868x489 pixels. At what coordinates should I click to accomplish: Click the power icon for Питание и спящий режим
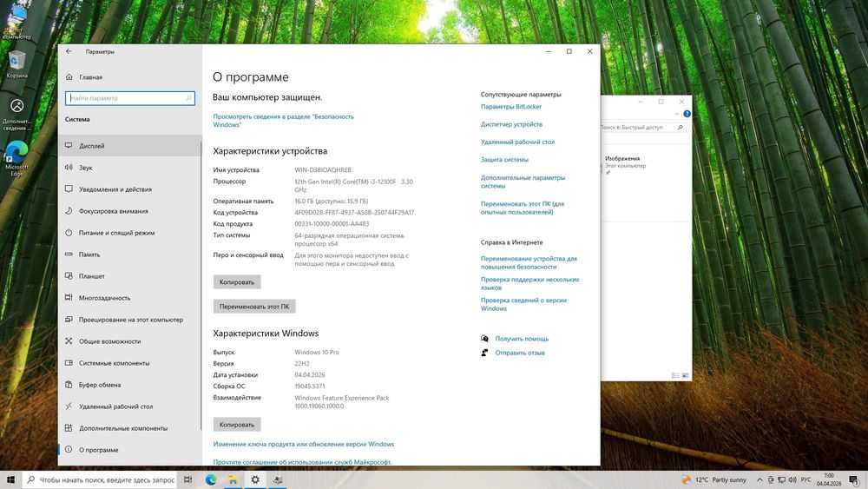[69, 233]
